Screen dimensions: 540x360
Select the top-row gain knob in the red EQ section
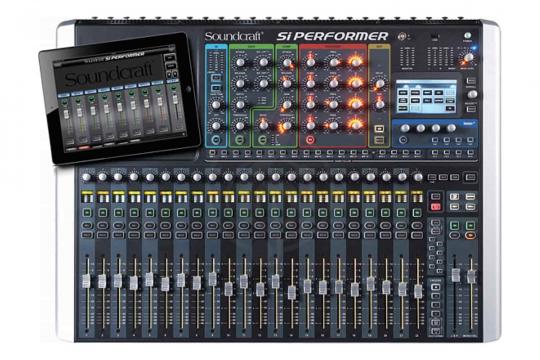[311, 62]
